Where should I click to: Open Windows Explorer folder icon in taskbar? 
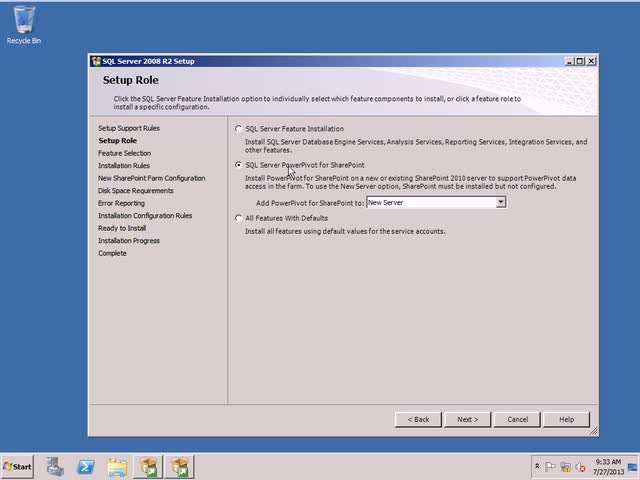[117, 467]
